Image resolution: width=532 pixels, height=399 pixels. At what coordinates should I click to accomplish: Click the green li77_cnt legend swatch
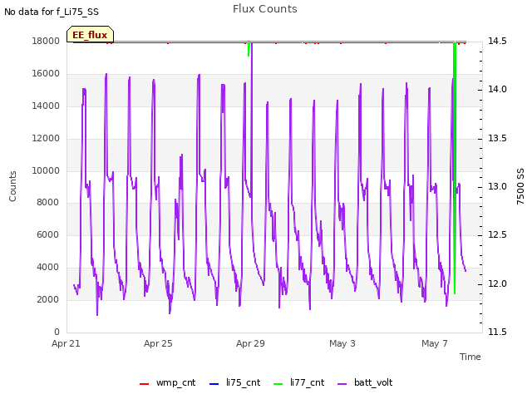point(278,384)
